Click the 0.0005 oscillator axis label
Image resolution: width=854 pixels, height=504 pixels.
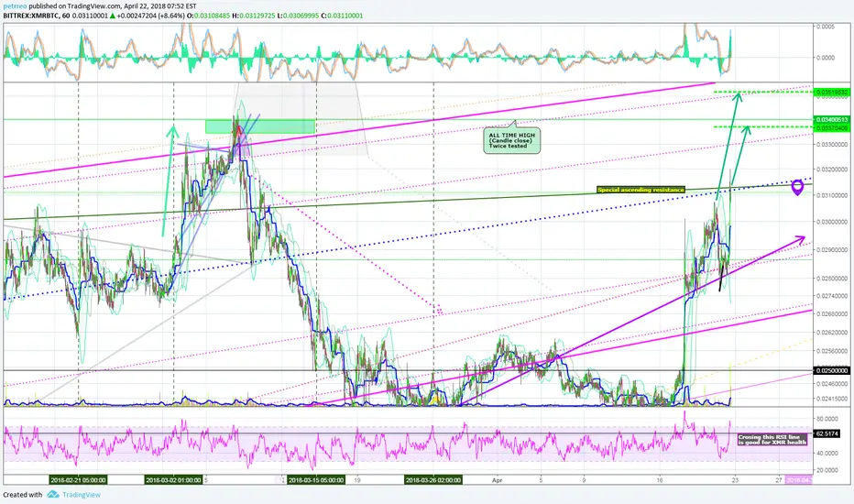[825, 27]
